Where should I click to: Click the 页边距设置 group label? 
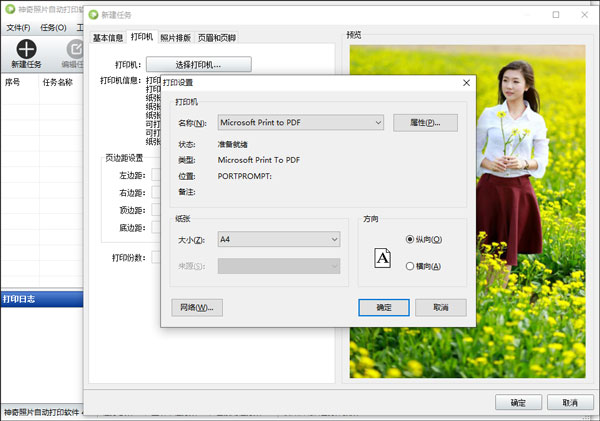pyautogui.click(x=124, y=158)
